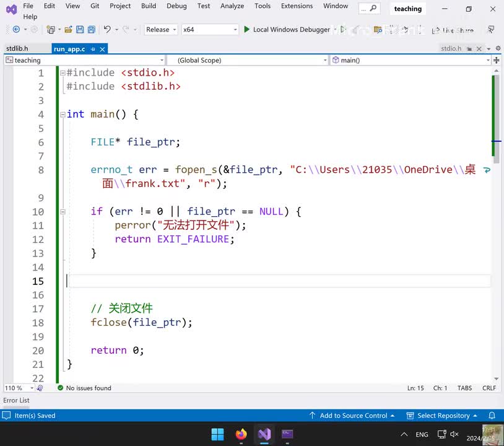This screenshot has width=504, height=446.
Task: Click Add to Source Control
Action: (x=352, y=416)
